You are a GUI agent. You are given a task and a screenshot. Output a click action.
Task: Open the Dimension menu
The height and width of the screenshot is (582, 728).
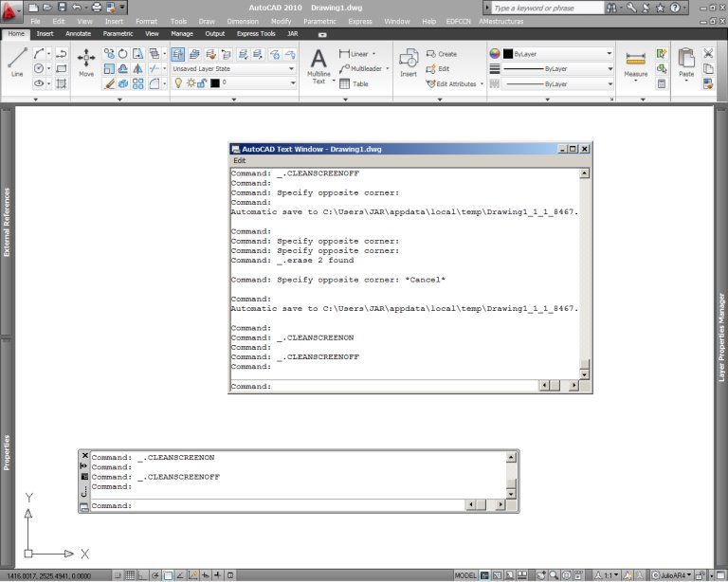[x=243, y=22]
